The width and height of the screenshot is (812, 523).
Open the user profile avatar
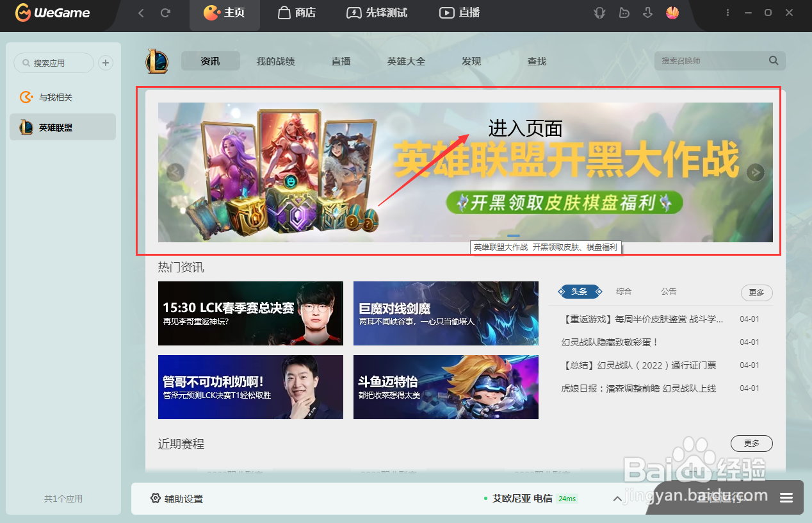[x=672, y=13]
